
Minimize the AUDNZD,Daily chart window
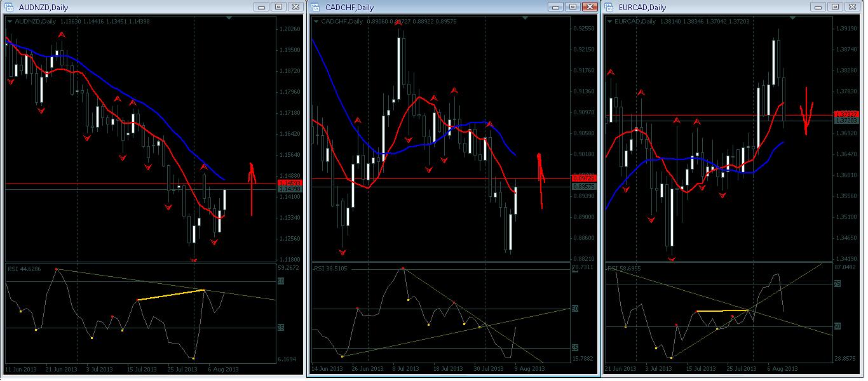pos(261,7)
